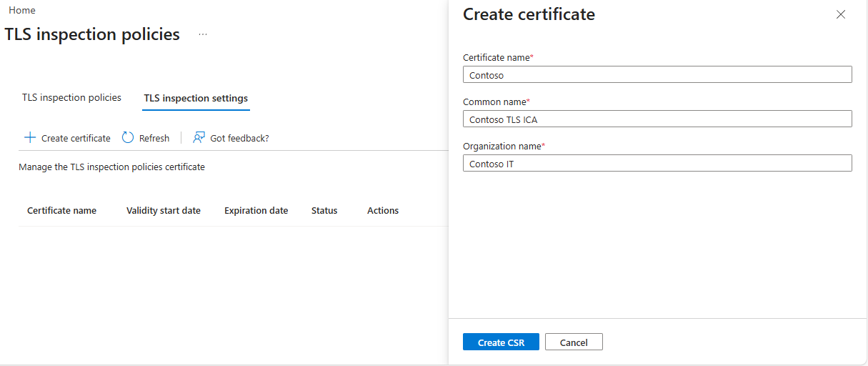Screen dimensions: 868x366
Task: Click the Validity start date column header
Action: coord(164,210)
